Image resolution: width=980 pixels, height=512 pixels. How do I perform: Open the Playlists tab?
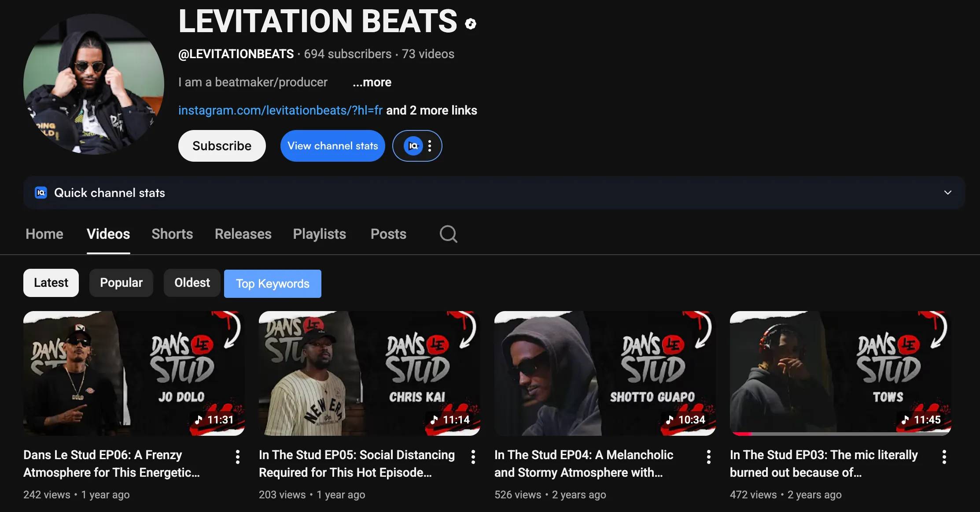[x=319, y=234]
